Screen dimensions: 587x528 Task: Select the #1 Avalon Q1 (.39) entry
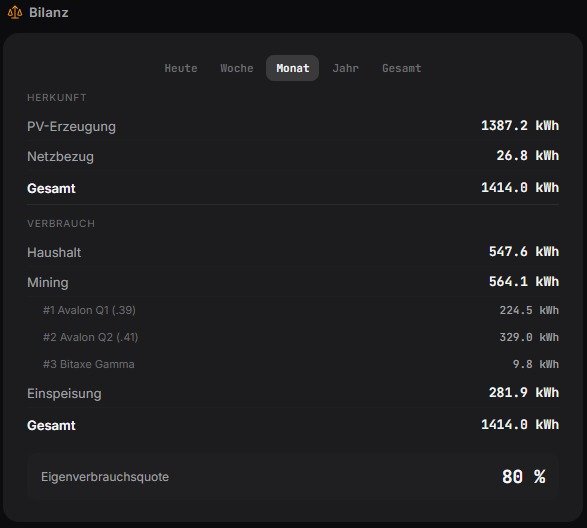click(293, 310)
